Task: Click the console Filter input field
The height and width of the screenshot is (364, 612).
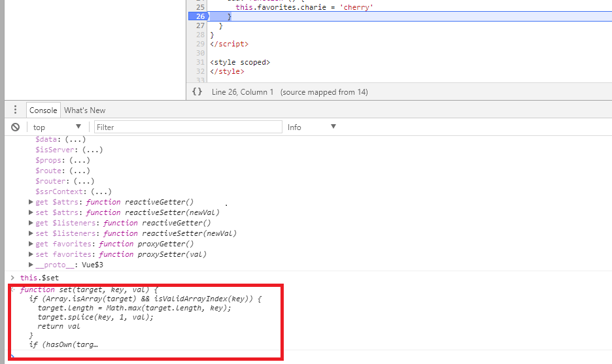Action: click(x=188, y=127)
